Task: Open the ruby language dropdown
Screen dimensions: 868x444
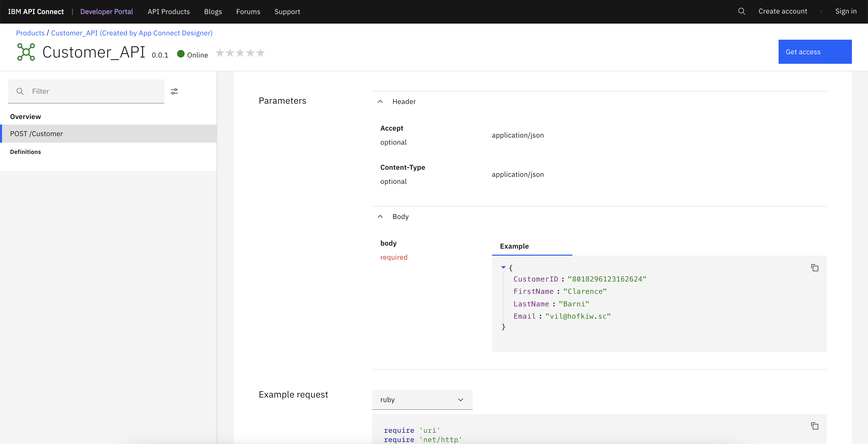Action: point(422,400)
